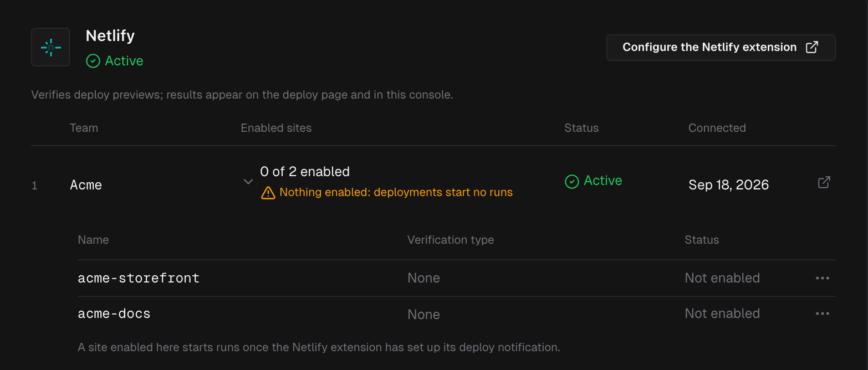The width and height of the screenshot is (868, 370).
Task: Click the green Active checkmark under Netlify
Action: click(x=93, y=61)
